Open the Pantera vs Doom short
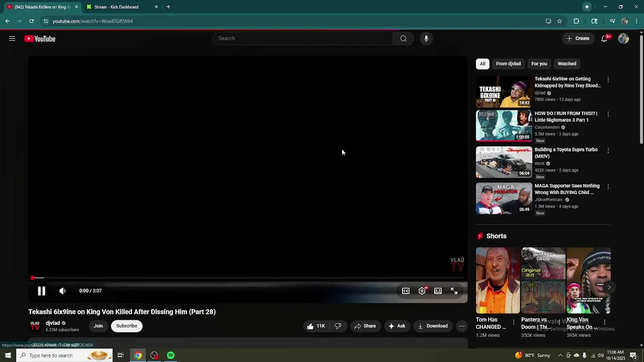The height and width of the screenshot is (362, 644). (543, 281)
